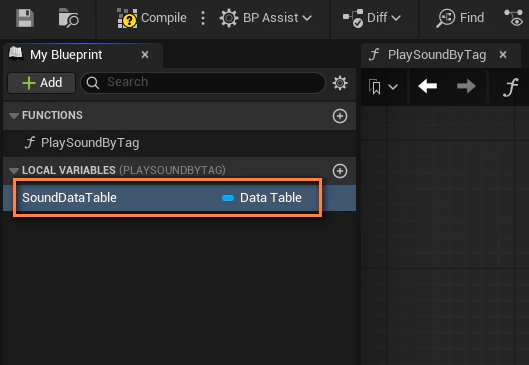Click the Find magnifier icon

coord(445,18)
